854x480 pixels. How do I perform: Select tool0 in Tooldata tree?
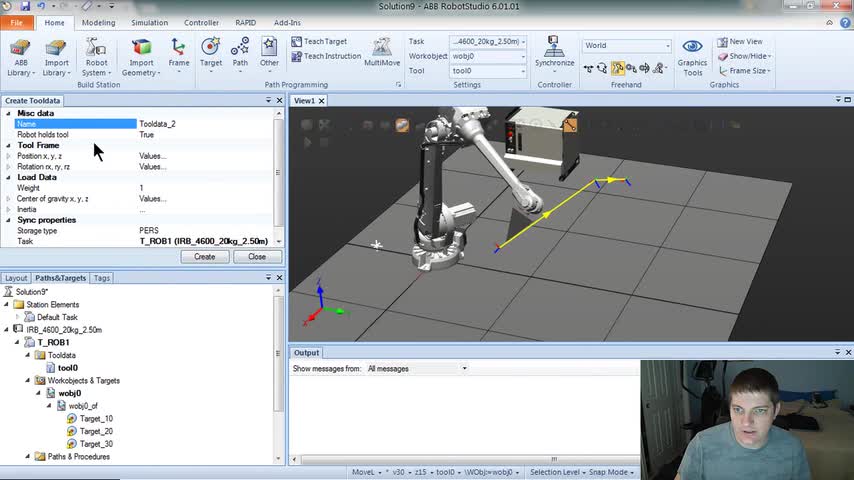click(68, 368)
